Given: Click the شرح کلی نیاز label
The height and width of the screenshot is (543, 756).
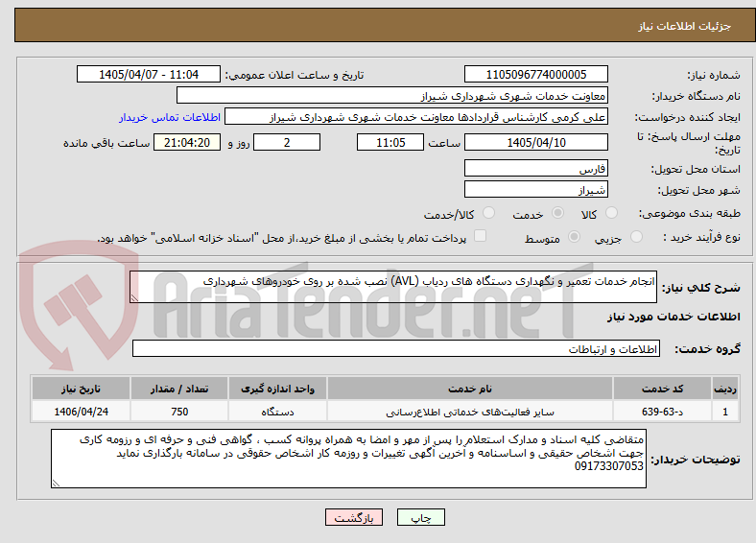Looking at the screenshot, I should (700, 288).
